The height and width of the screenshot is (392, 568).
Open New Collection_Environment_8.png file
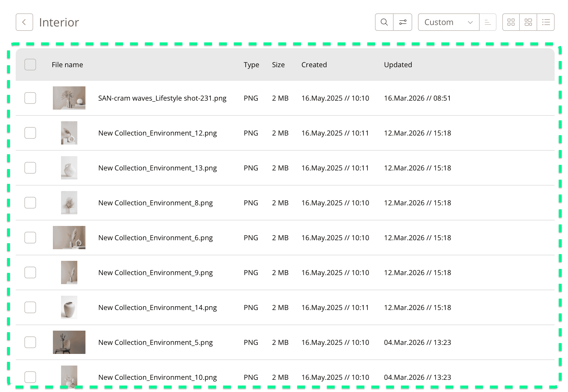pos(155,203)
